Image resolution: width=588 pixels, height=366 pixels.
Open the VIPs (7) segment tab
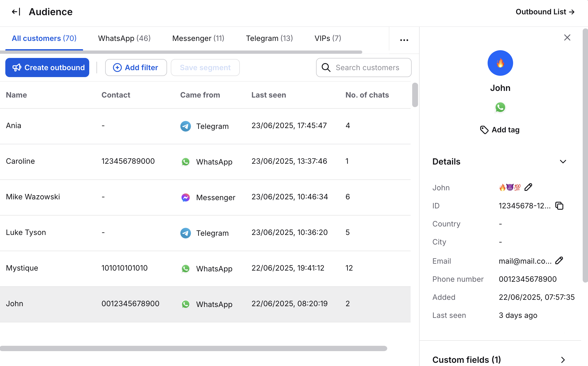[x=328, y=38]
